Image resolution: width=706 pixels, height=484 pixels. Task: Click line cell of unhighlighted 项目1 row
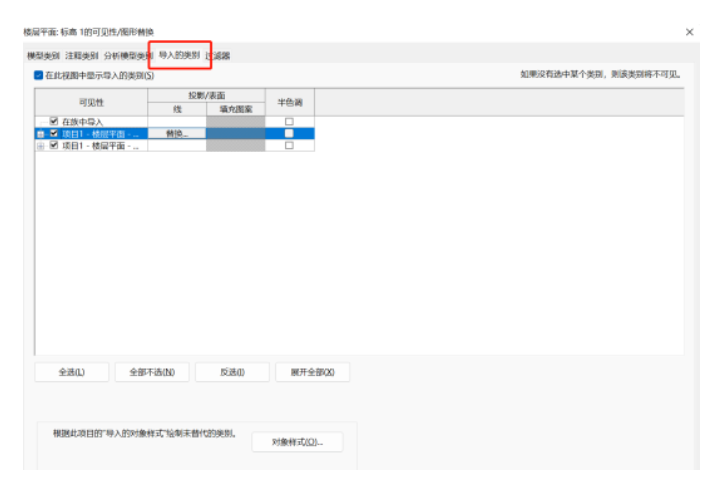[177, 145]
